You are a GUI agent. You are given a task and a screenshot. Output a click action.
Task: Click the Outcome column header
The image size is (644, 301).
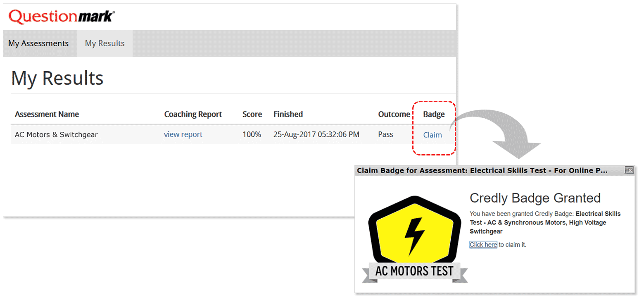(x=394, y=114)
